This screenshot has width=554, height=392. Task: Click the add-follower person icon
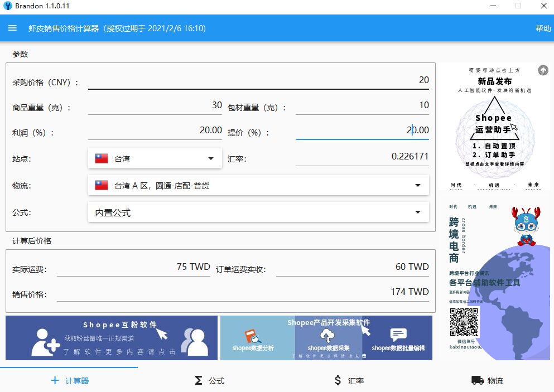(x=45, y=342)
